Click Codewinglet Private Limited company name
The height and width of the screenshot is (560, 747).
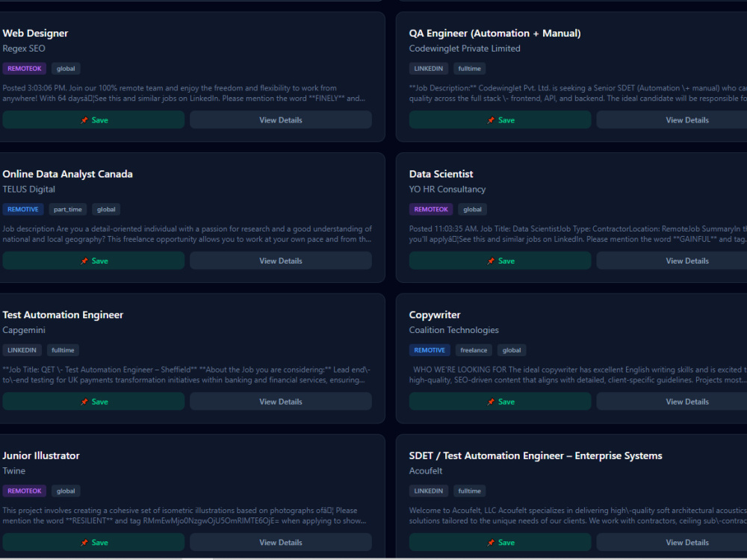tap(465, 49)
